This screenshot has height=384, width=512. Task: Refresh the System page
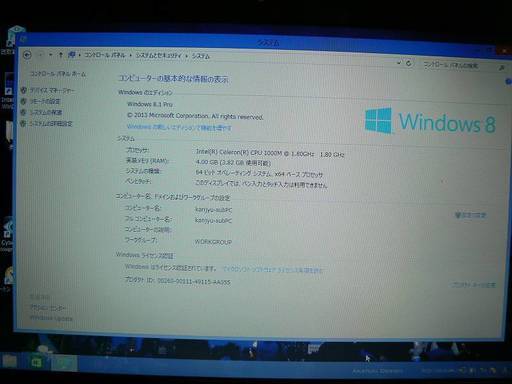[x=409, y=63]
